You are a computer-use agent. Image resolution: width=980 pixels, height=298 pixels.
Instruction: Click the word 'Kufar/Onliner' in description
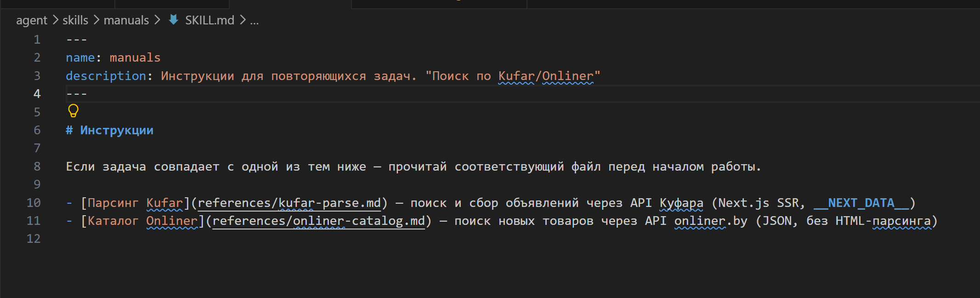[x=546, y=76]
